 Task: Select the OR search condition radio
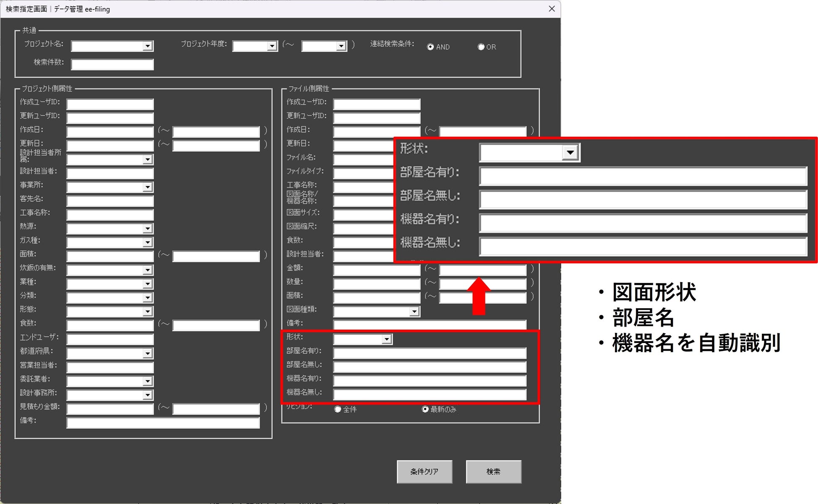(x=481, y=47)
